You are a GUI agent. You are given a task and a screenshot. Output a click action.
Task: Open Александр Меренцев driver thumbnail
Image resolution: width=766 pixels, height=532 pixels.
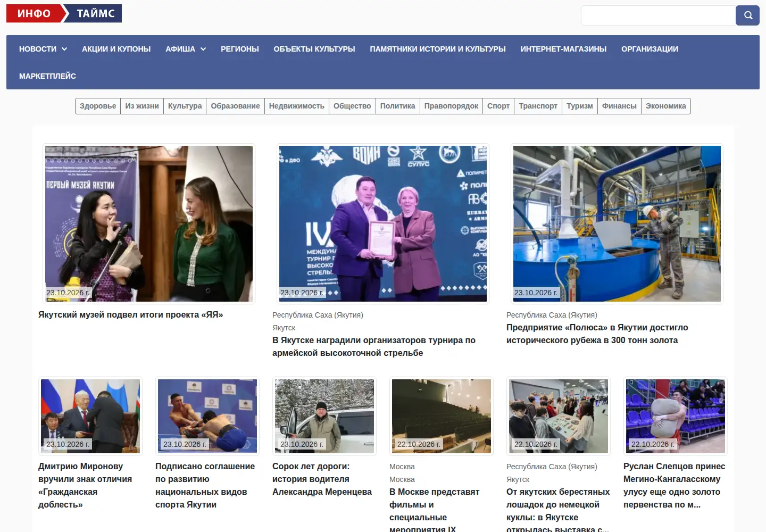click(x=324, y=416)
